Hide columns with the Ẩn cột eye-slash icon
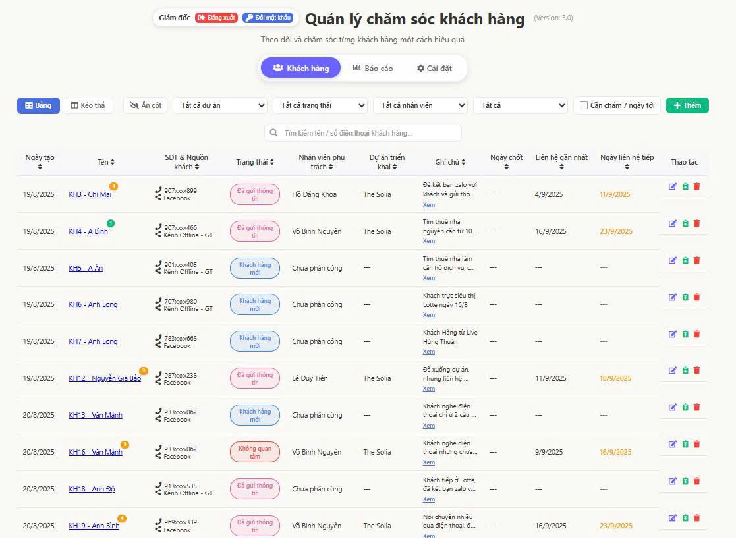The width and height of the screenshot is (736, 560). 145,105
